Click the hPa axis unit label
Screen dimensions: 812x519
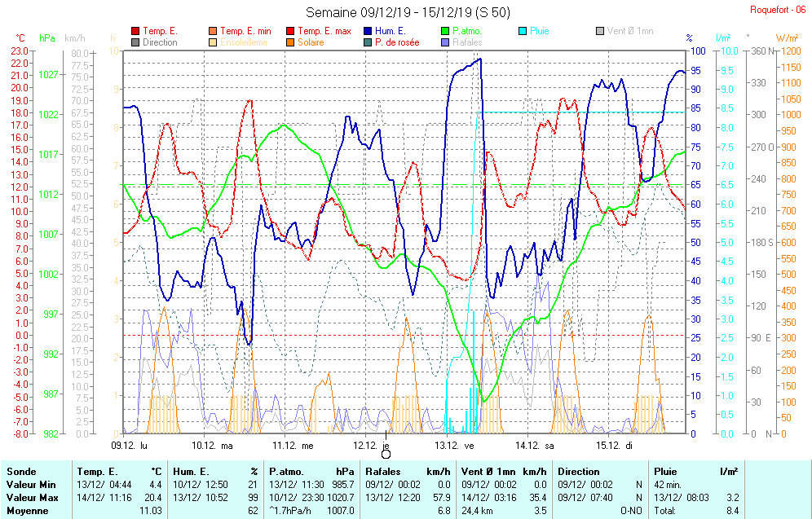[x=47, y=38]
